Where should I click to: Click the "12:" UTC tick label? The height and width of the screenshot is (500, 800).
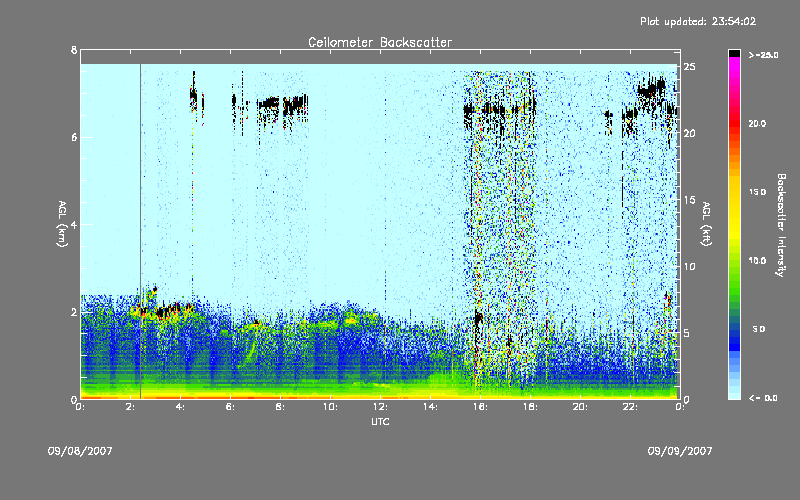coord(381,407)
